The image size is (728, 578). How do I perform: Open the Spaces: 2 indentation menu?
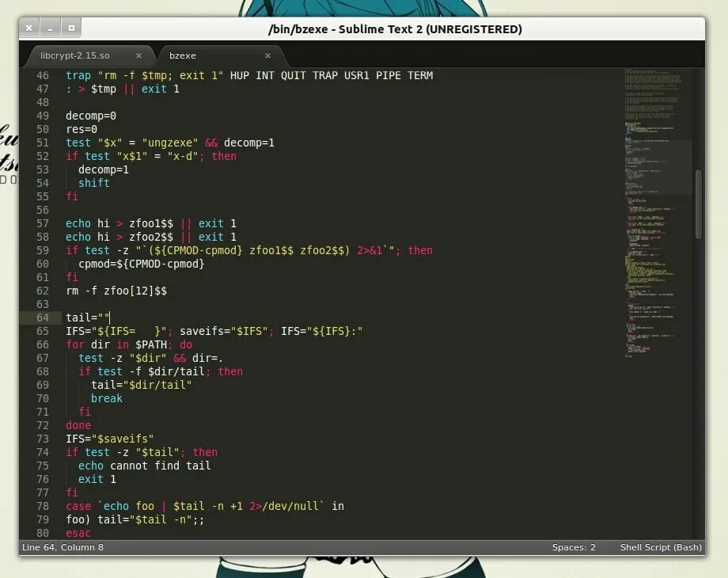point(574,547)
